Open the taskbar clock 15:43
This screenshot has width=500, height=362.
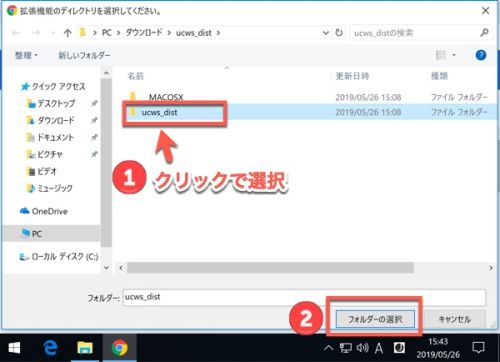click(x=438, y=348)
